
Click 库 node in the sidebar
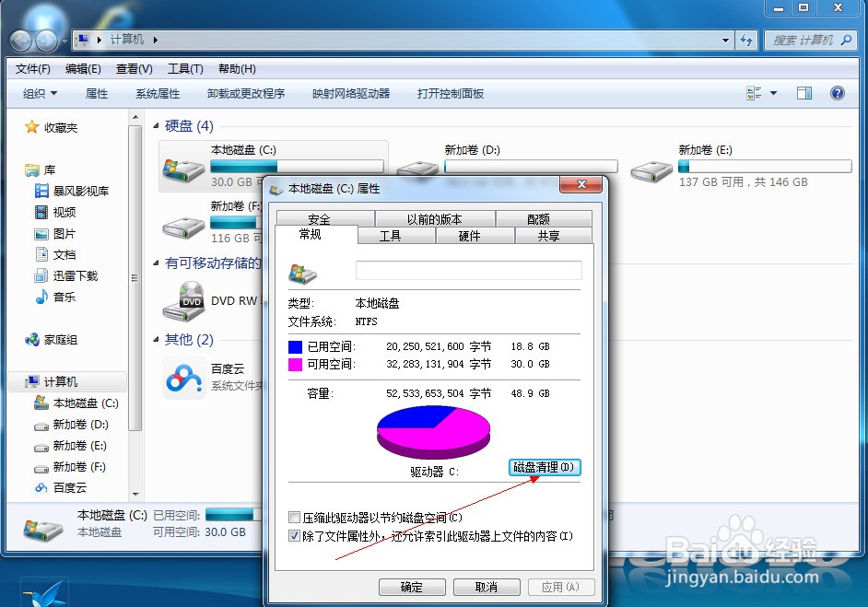click(x=41, y=169)
